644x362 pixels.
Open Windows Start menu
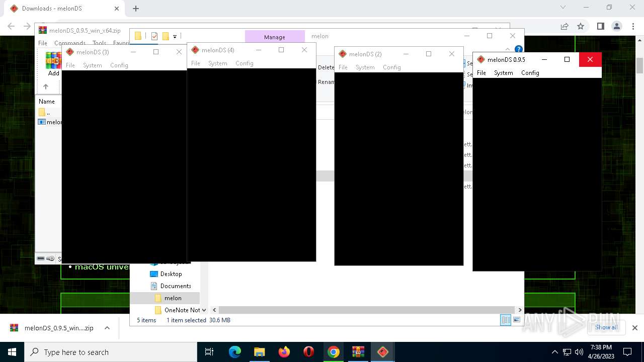point(12,352)
